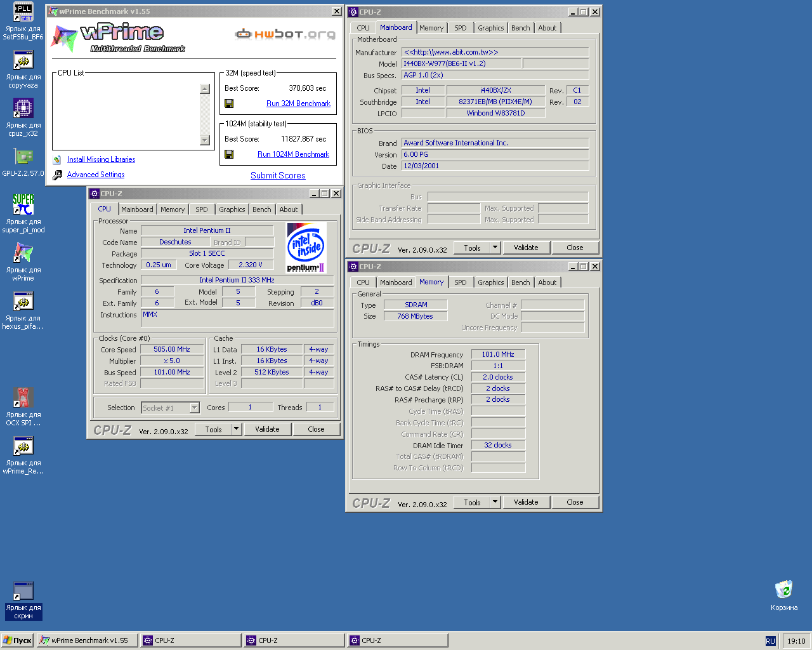
Task: Click the 19:10 taskbar clock
Action: 796,641
